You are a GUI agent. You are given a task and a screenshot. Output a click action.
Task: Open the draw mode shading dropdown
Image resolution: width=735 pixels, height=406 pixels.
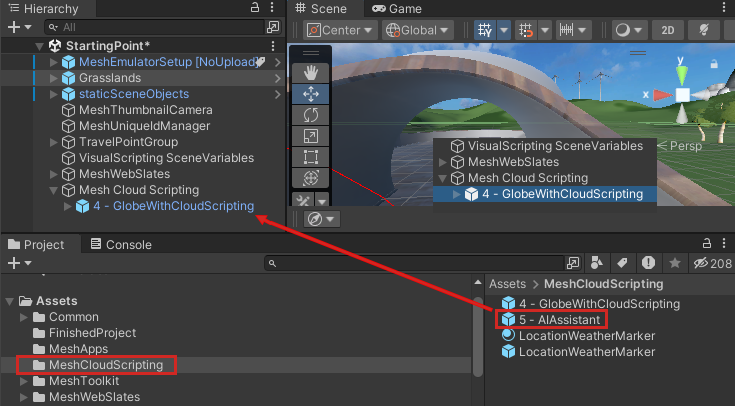tap(629, 30)
